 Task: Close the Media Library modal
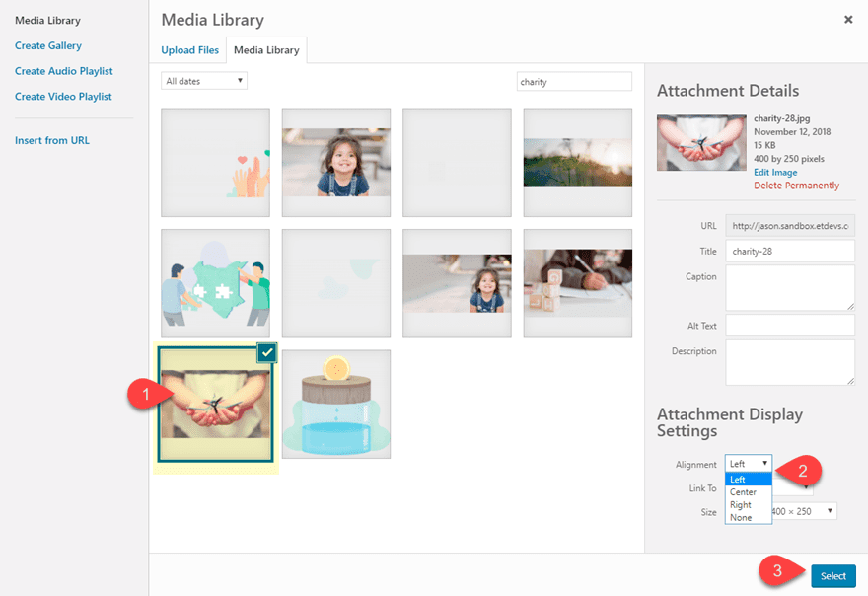click(x=847, y=19)
